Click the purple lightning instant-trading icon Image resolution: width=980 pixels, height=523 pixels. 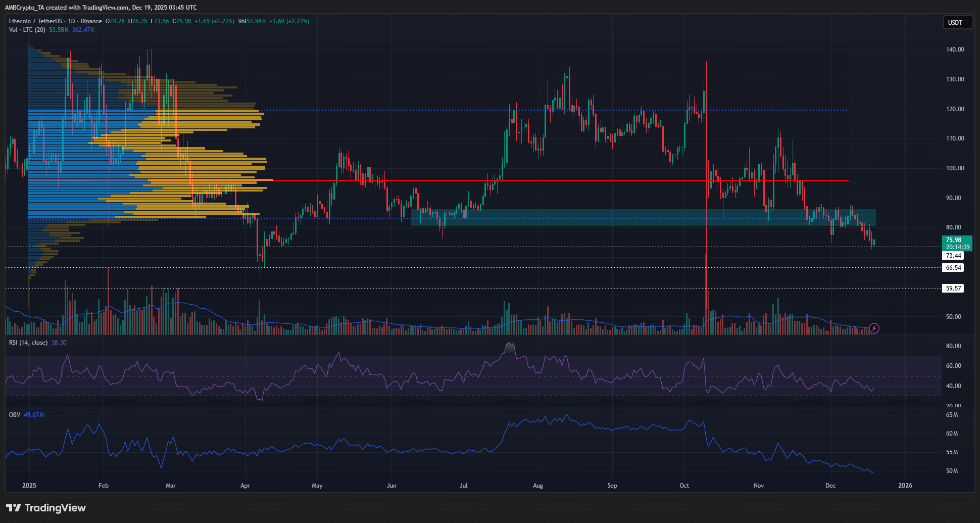pyautogui.click(x=874, y=328)
